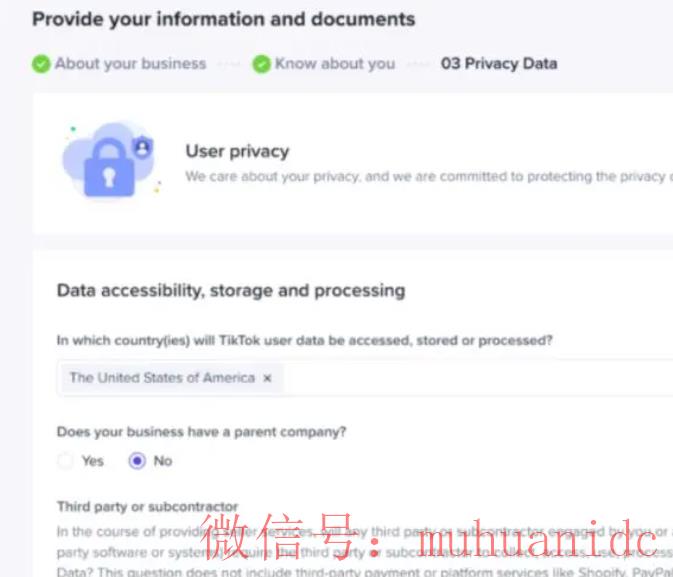
Task: Go to the Know about you step
Action: click(334, 64)
